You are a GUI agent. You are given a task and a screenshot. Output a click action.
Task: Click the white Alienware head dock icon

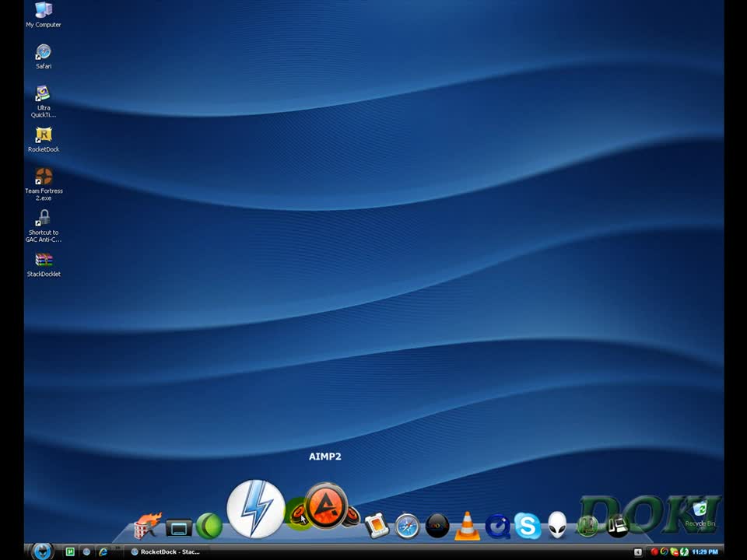coord(557,525)
